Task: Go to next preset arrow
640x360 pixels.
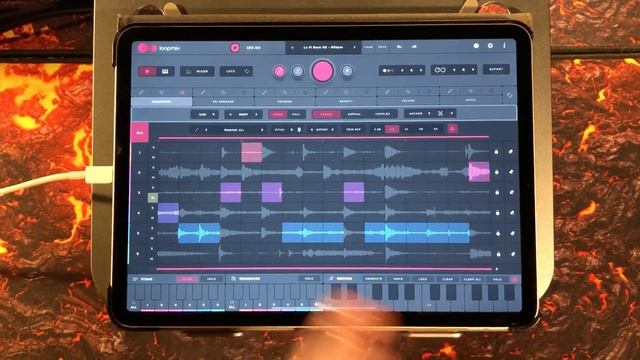Action: click(354, 47)
